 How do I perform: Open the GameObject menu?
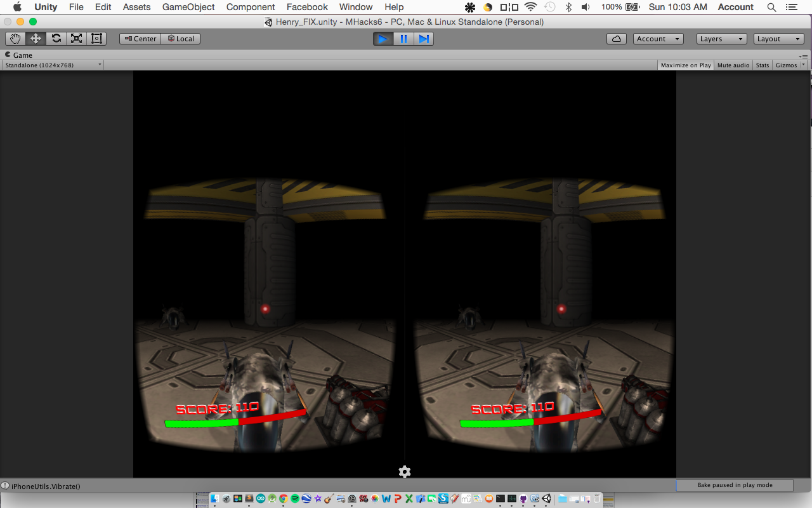[188, 7]
